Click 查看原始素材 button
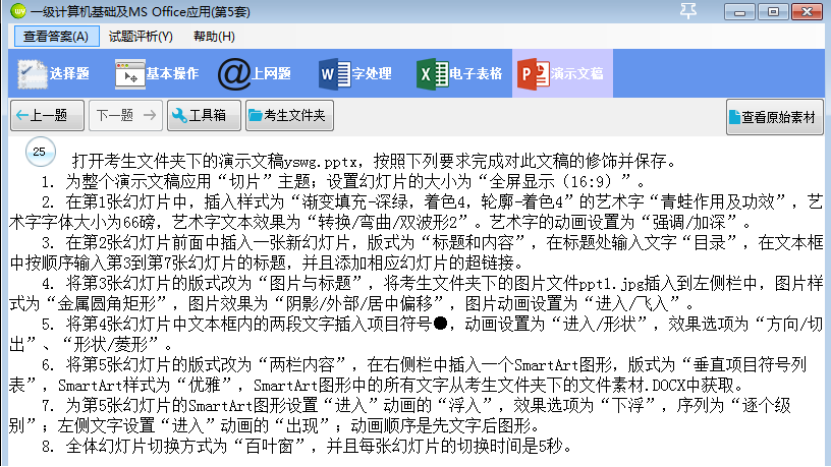 click(774, 117)
